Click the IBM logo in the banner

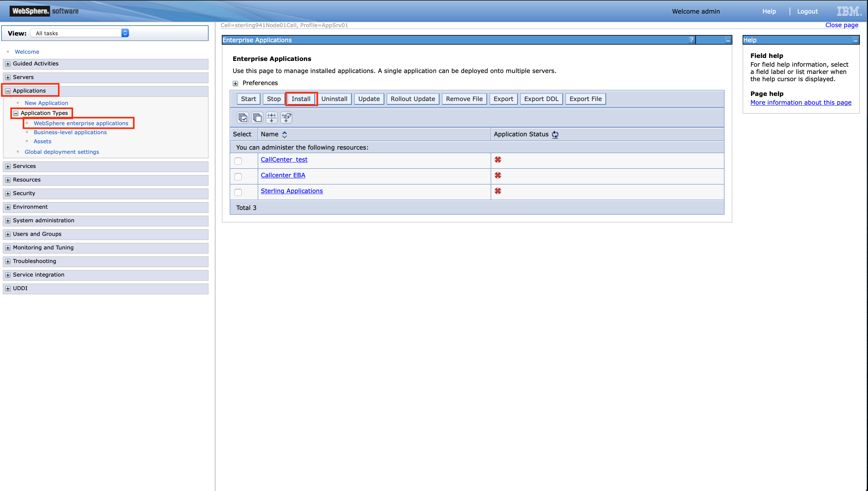point(848,11)
